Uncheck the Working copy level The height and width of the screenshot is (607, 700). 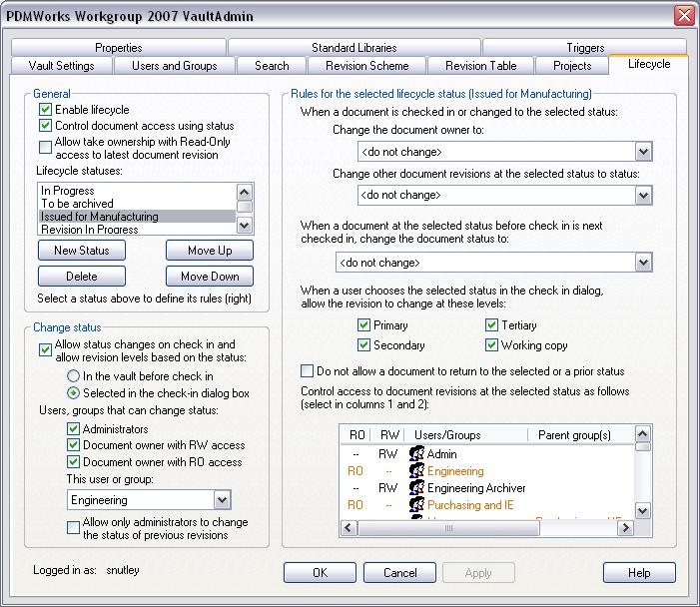[491, 345]
